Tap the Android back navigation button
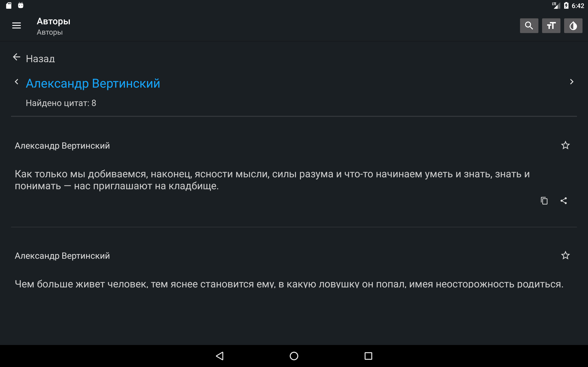The width and height of the screenshot is (588, 367). coord(220,356)
